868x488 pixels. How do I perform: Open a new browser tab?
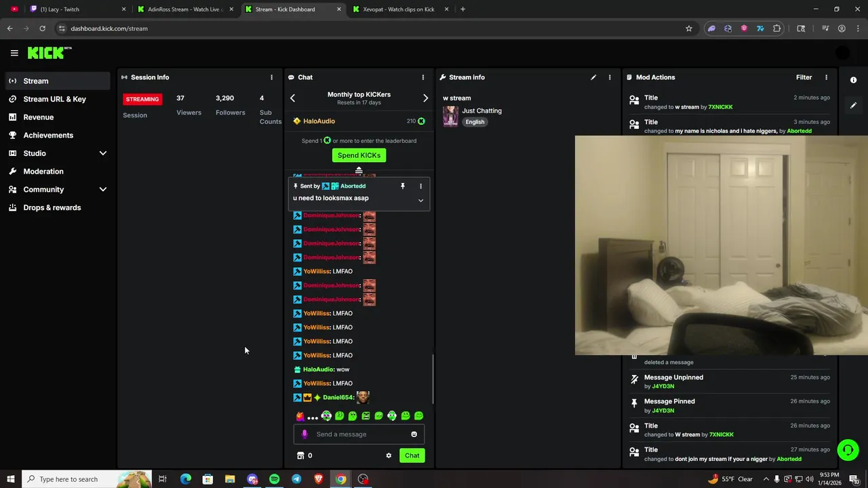[462, 9]
